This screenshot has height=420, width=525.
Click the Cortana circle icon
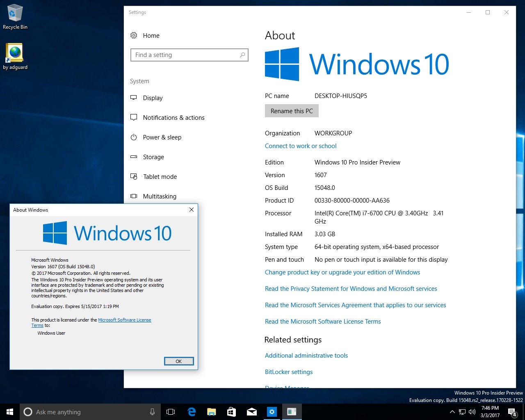tap(28, 412)
